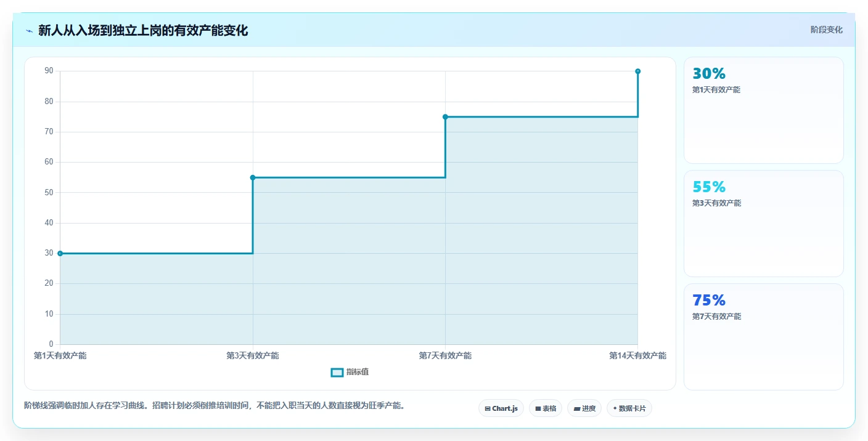Click the lightning icon beside the title
This screenshot has height=441, width=868.
29,31
